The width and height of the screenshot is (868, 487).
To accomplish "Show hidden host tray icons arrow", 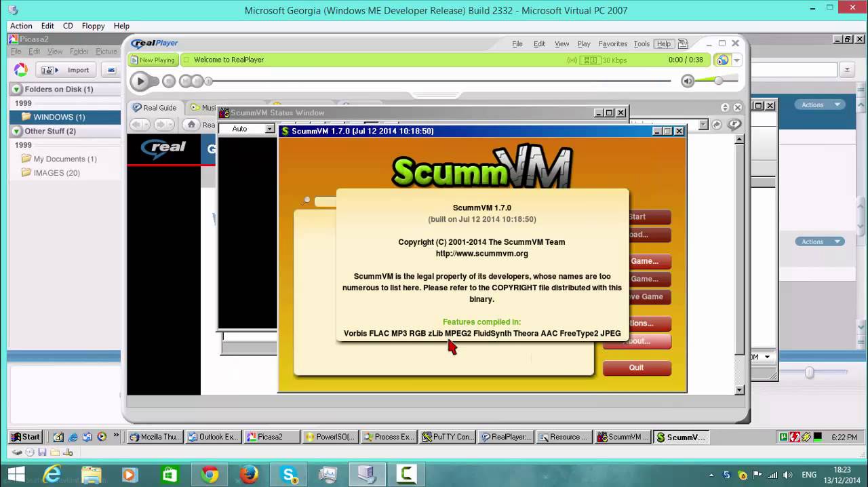I will click(711, 475).
